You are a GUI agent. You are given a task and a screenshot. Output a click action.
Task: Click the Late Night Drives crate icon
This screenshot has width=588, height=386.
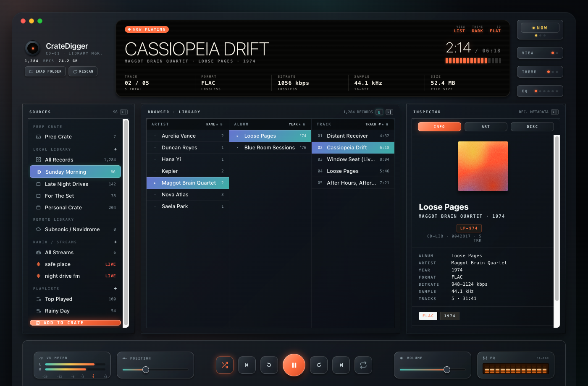pos(38,184)
